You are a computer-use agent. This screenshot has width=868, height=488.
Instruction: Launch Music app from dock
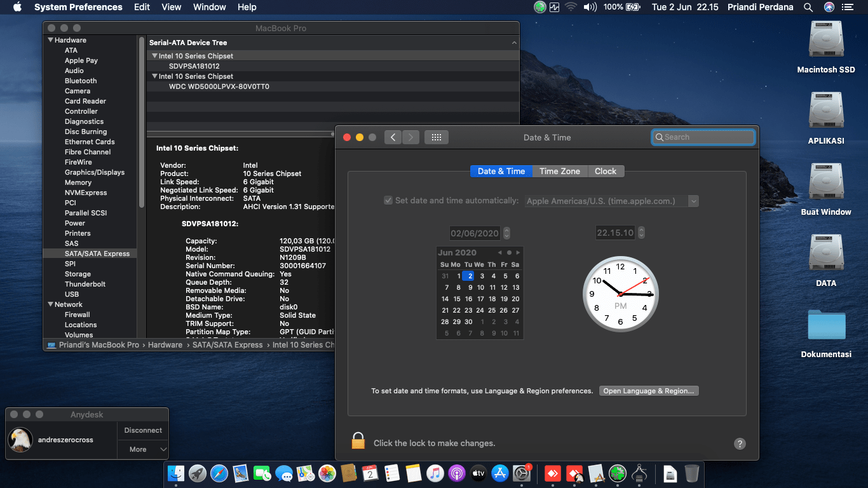point(435,473)
